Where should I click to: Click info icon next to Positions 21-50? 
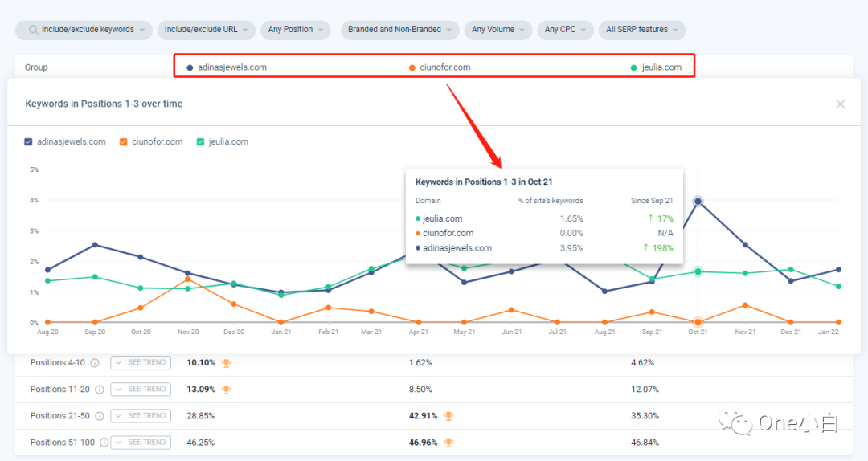[99, 416]
